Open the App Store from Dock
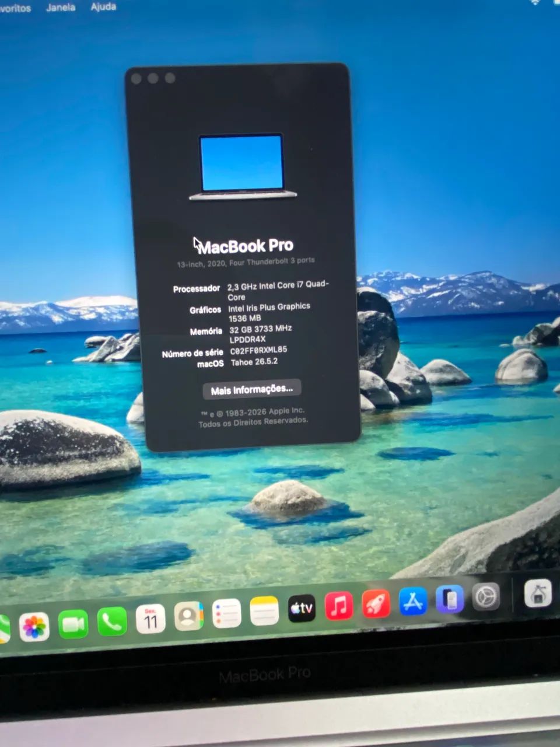Image resolution: width=560 pixels, height=747 pixels. [413, 601]
